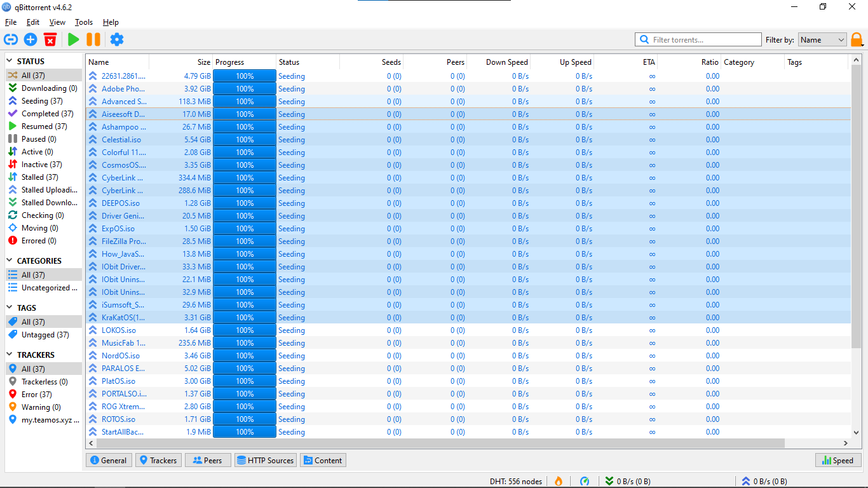This screenshot has height=488, width=868.
Task: Open the Help menu
Action: tap(111, 22)
